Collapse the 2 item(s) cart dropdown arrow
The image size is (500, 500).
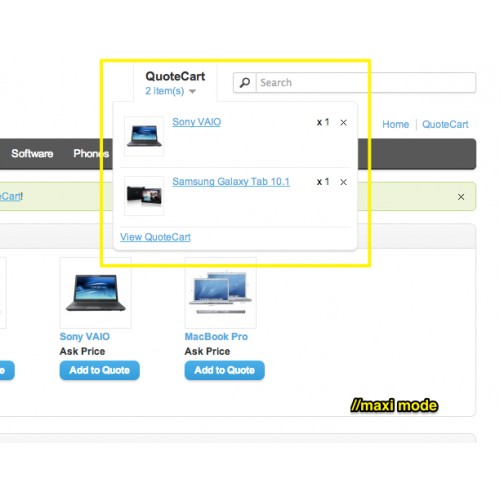pos(192,91)
